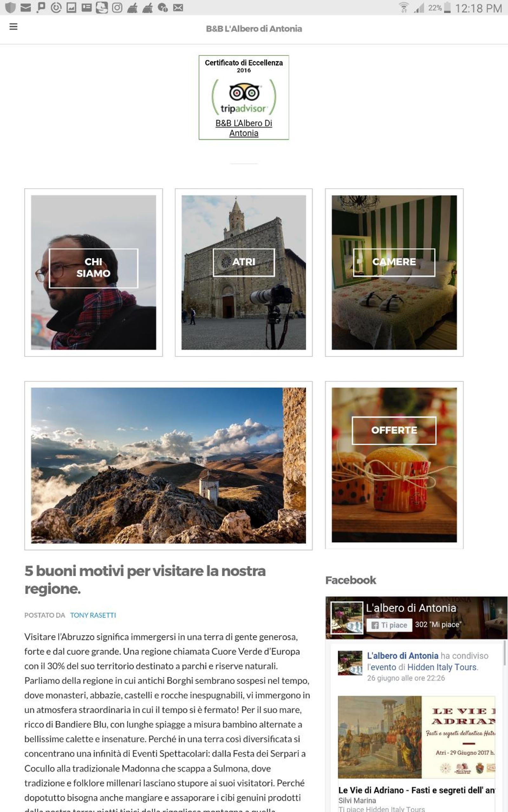
Task: Click the Ti piace like button
Action: coord(389,625)
